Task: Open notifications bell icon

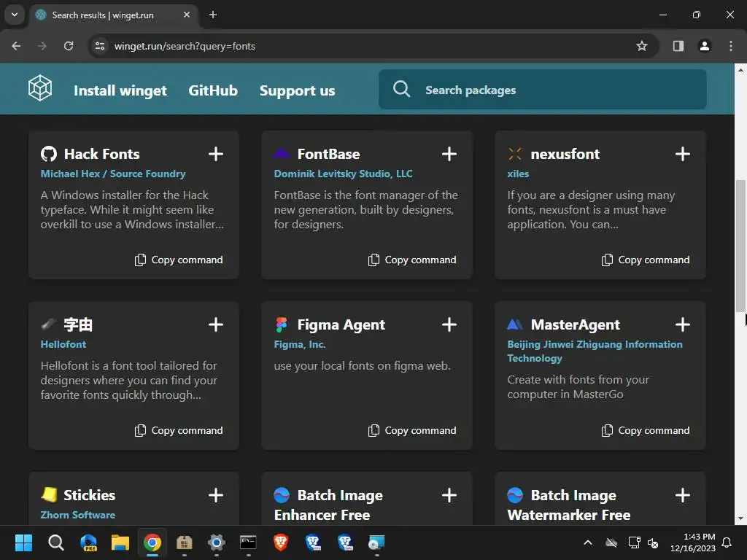Action: 727,542
